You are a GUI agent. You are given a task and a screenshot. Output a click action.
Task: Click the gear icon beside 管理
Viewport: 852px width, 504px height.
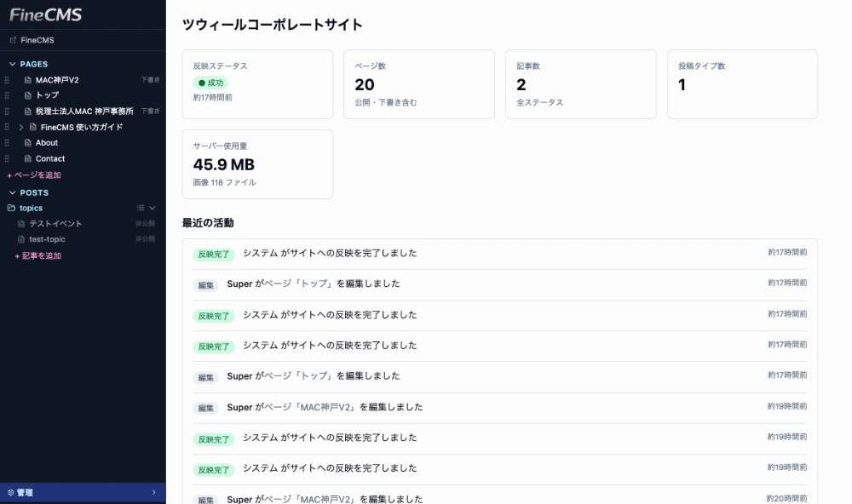(x=10, y=493)
